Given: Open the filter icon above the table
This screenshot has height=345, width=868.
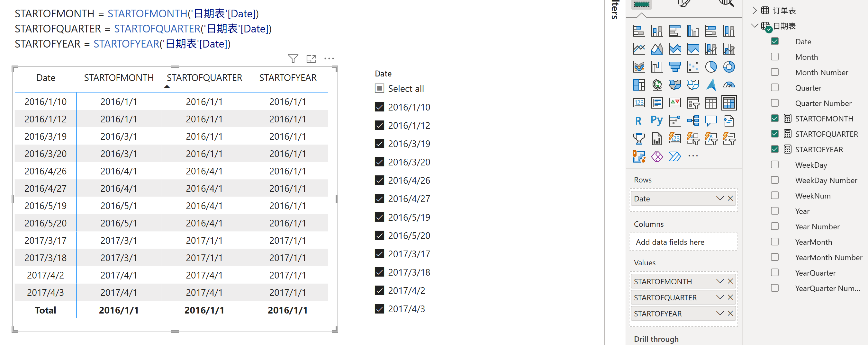Looking at the screenshot, I should 293,58.
